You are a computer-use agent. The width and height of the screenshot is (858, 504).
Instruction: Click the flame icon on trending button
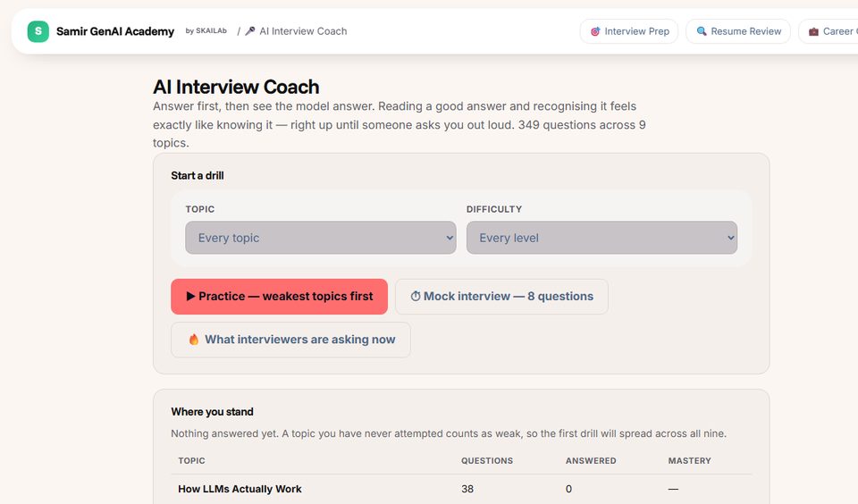click(x=194, y=340)
